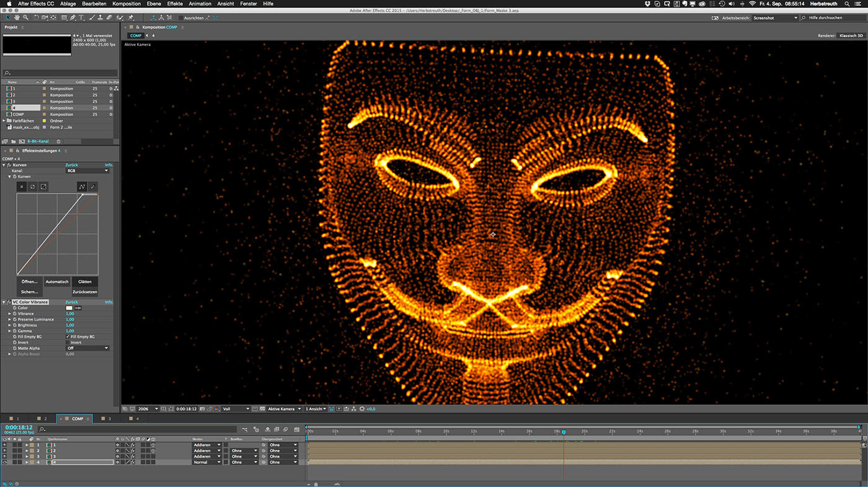Select the Eraser tool
868x487 pixels.
tap(109, 17)
